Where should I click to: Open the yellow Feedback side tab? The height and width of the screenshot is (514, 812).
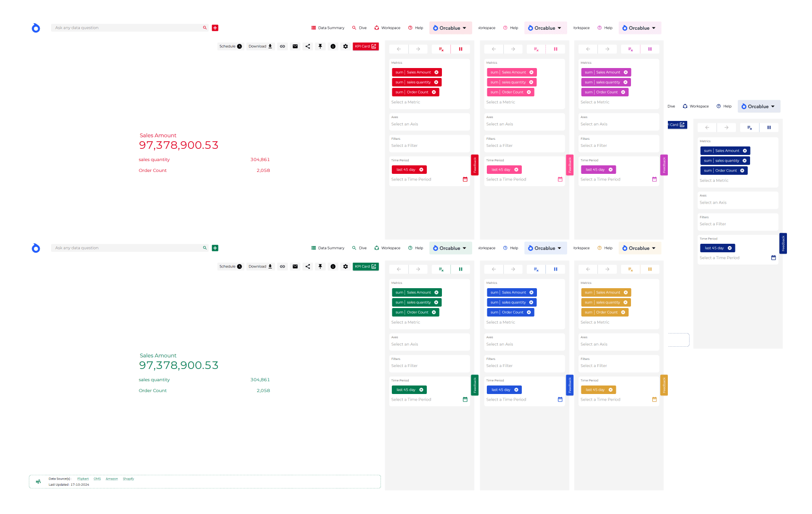point(664,385)
